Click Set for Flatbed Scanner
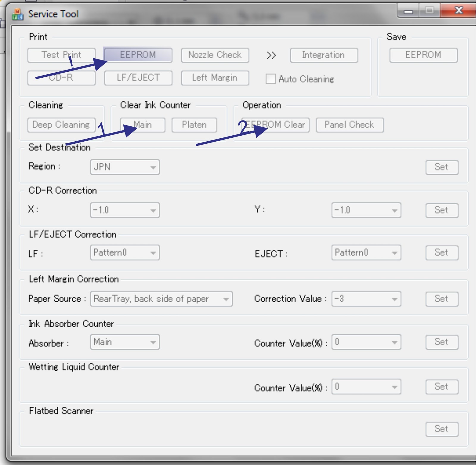476x465 pixels. pos(442,429)
